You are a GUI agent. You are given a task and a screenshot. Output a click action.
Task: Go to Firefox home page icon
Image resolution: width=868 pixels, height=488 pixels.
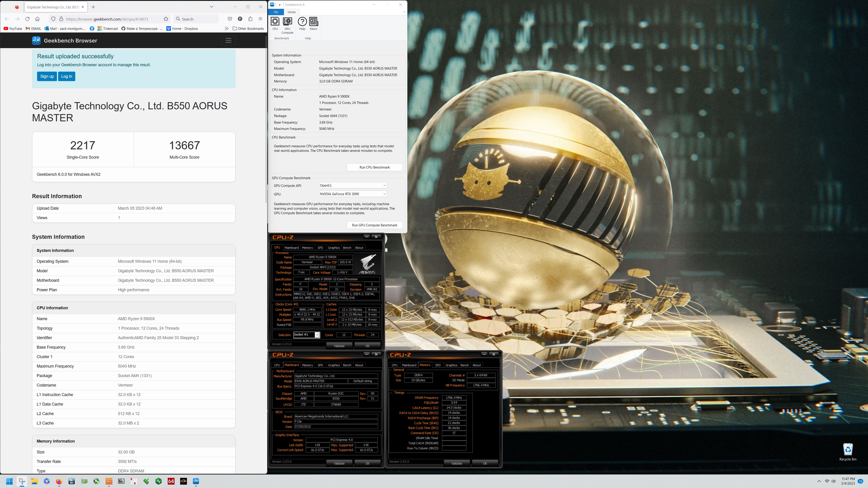[x=37, y=19]
